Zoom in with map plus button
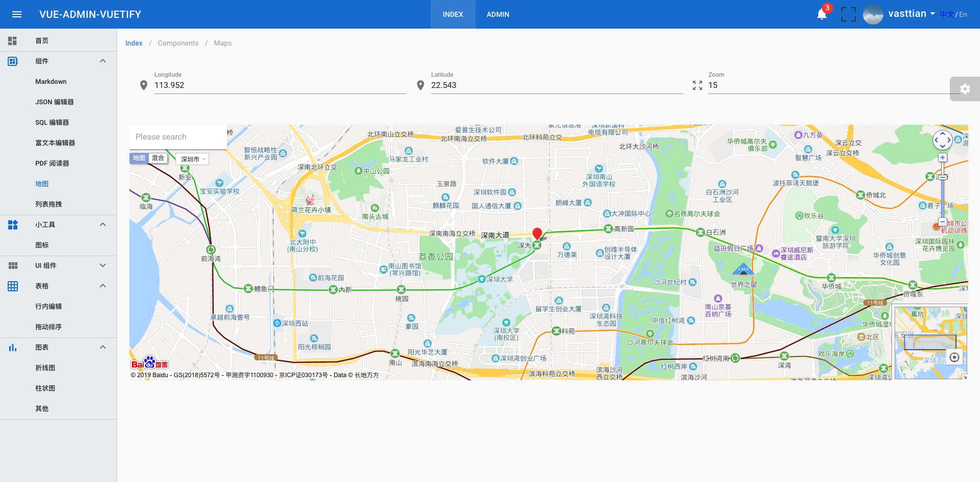 coord(943,157)
